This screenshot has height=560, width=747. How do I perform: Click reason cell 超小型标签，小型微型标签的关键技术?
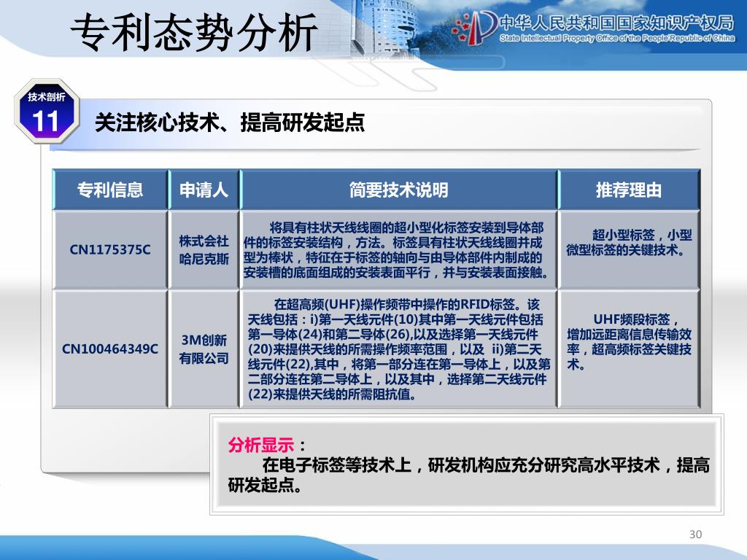pyautogui.click(x=629, y=249)
